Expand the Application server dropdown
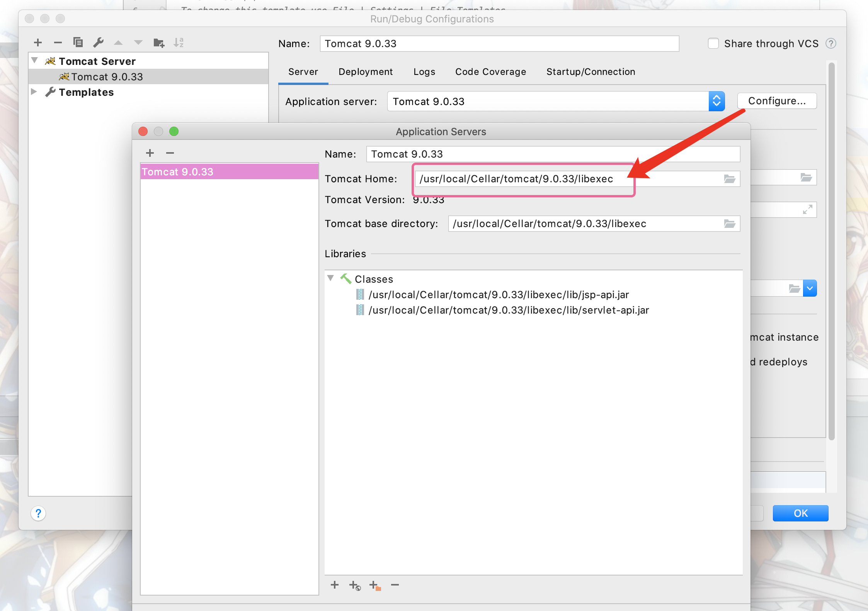 (x=716, y=101)
